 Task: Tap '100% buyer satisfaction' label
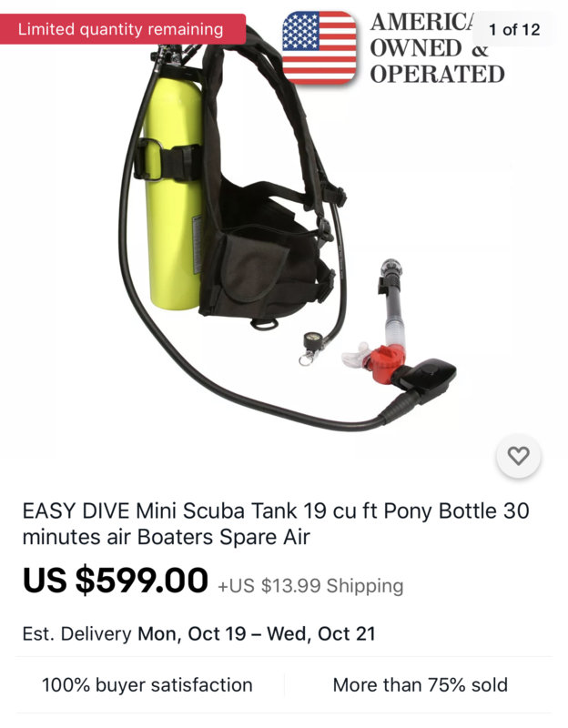click(x=147, y=685)
